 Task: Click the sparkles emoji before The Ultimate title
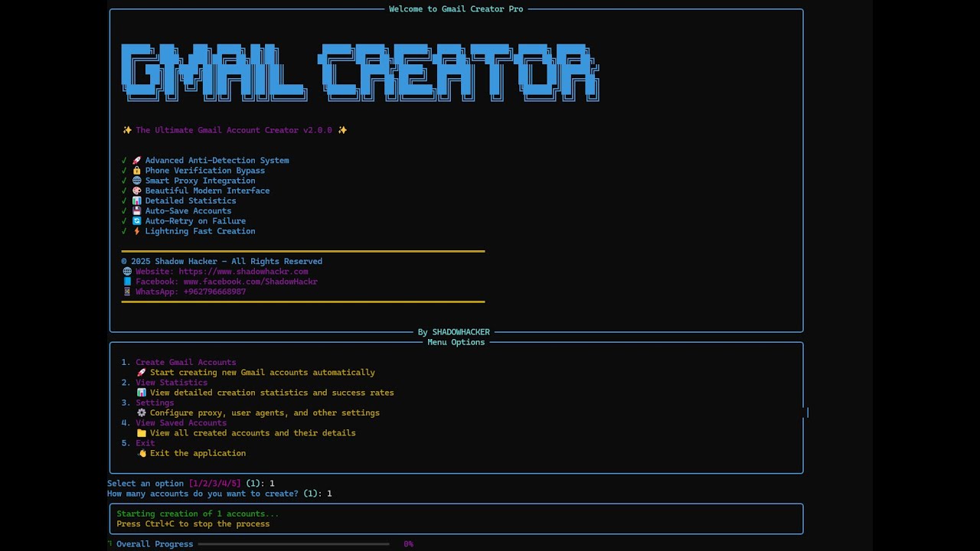pyautogui.click(x=127, y=130)
